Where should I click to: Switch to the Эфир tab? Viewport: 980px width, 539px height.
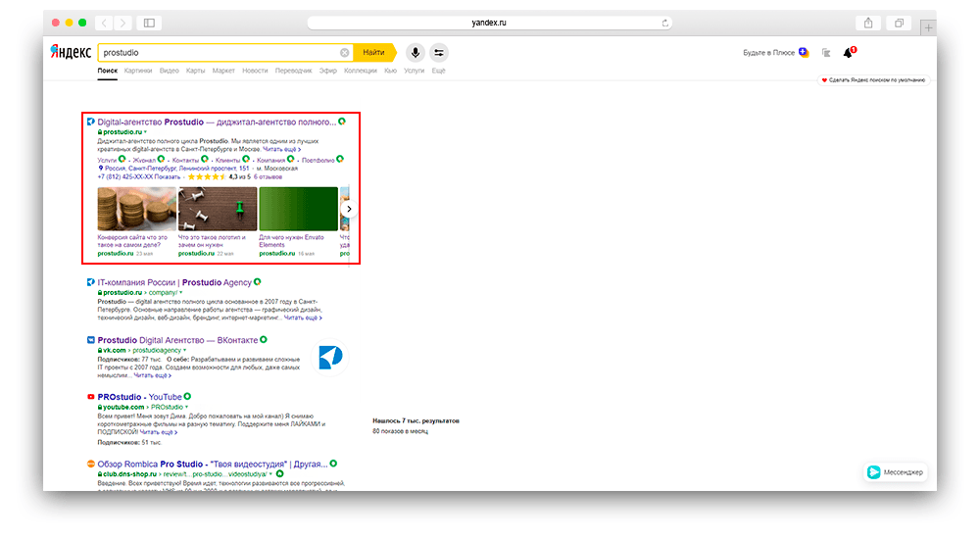[x=328, y=71]
